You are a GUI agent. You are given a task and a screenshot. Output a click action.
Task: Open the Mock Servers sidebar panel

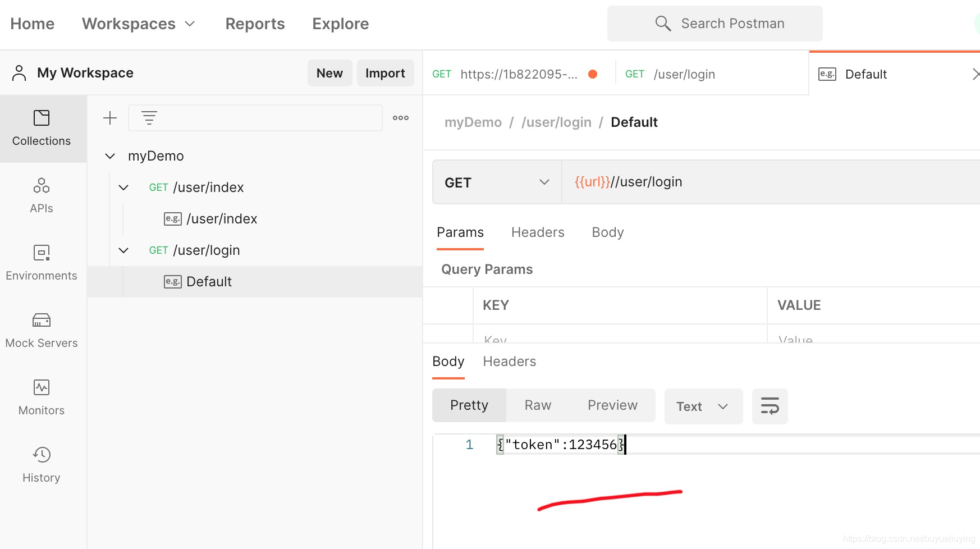[x=42, y=331]
